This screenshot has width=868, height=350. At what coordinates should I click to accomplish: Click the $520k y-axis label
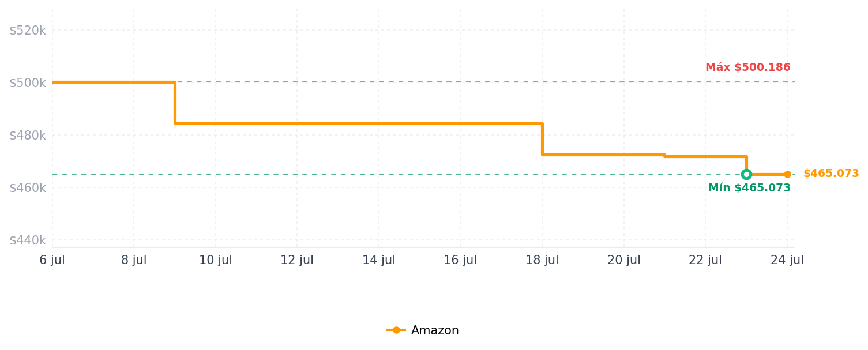click(28, 31)
